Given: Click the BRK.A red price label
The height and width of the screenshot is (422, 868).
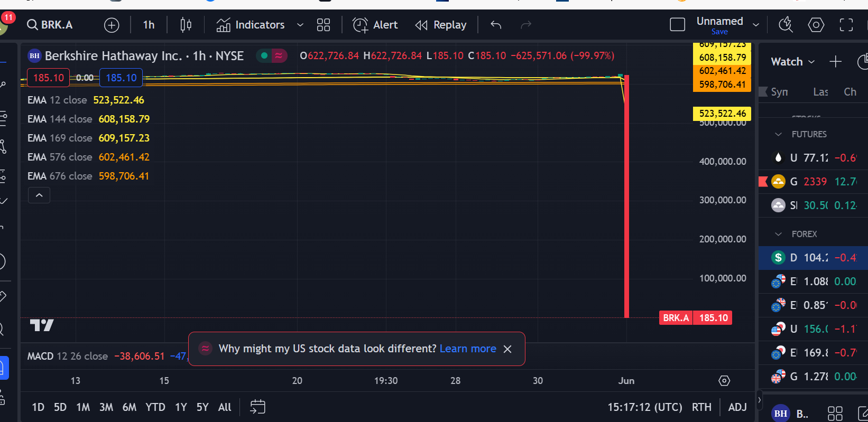Looking at the screenshot, I should tap(676, 318).
